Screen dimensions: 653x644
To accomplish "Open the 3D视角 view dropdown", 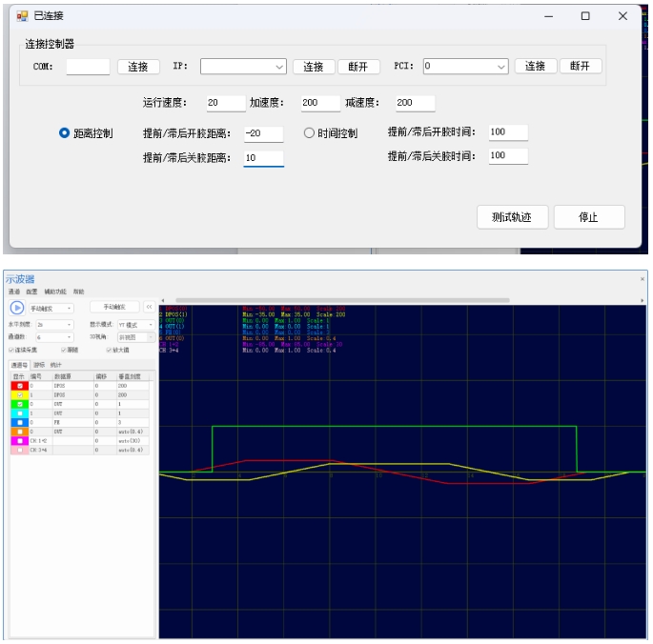I will [x=135, y=337].
